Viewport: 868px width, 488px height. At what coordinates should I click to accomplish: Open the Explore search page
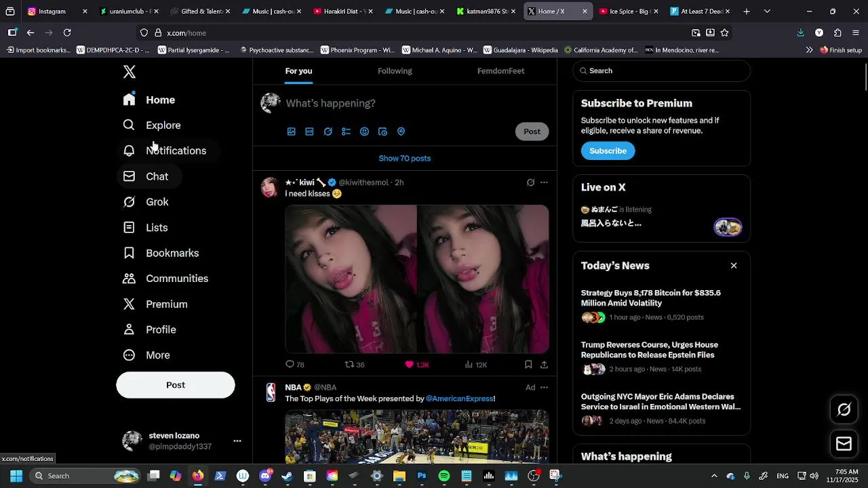point(152,125)
